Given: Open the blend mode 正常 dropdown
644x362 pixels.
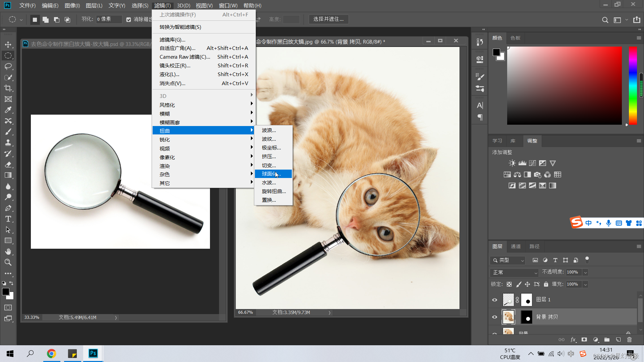Looking at the screenshot, I should pos(514,272).
